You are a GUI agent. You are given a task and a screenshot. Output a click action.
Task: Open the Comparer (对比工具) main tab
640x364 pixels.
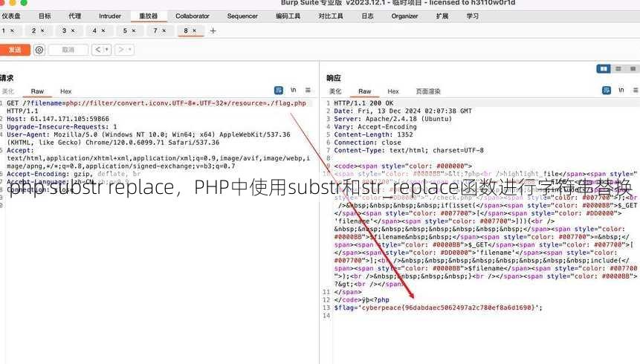[x=331, y=16]
